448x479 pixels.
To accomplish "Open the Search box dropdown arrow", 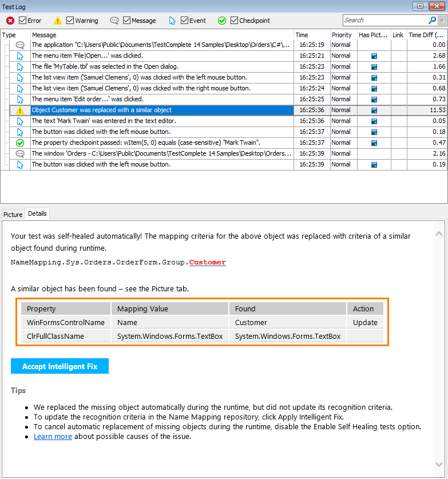I will (x=442, y=21).
